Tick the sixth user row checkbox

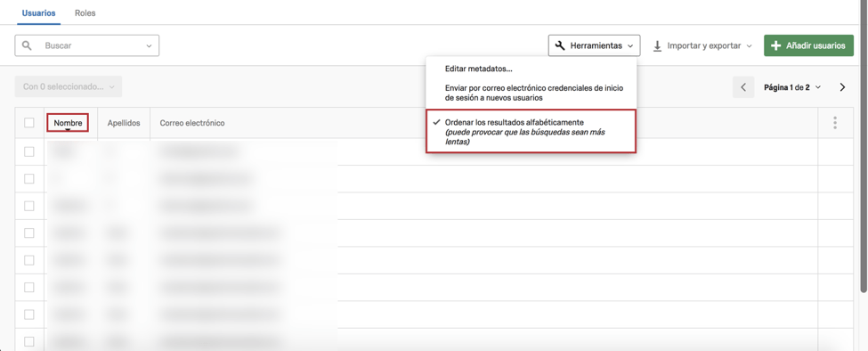coord(29,288)
